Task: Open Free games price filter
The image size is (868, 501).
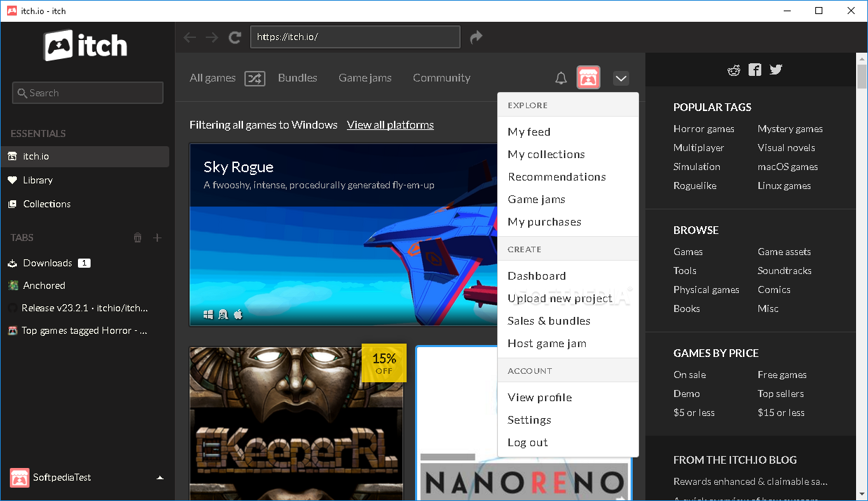Action: click(782, 375)
